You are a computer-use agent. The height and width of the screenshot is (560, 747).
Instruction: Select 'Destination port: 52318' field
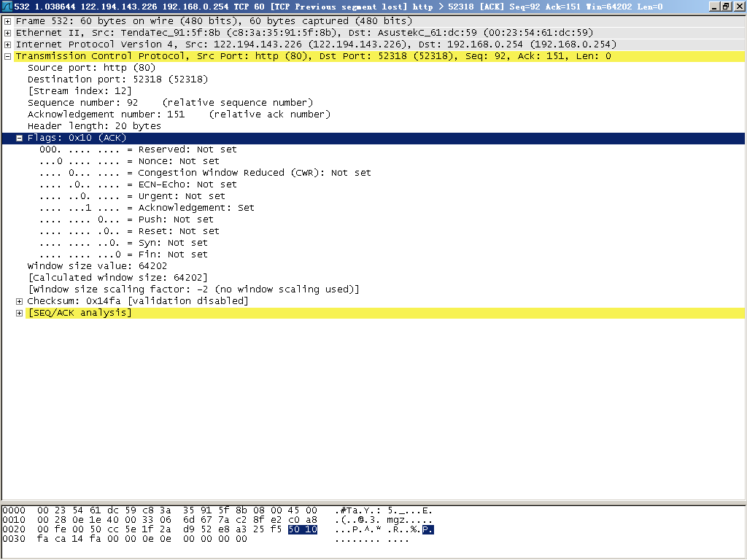pyautogui.click(x=117, y=79)
